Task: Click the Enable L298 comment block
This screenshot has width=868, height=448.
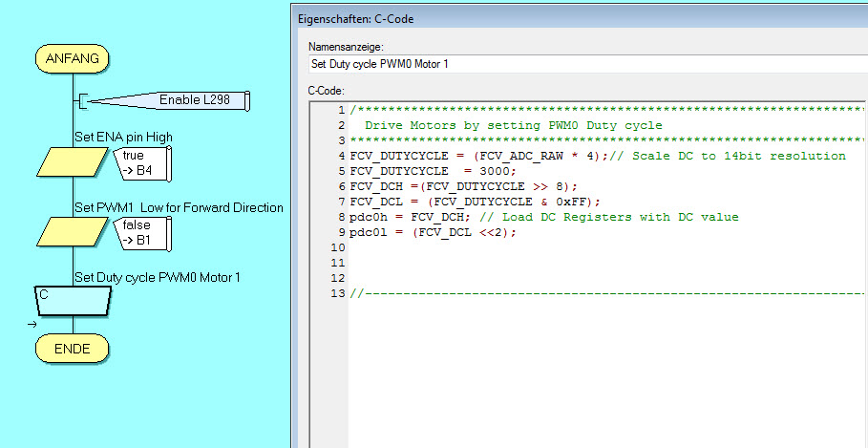Action: [x=166, y=100]
